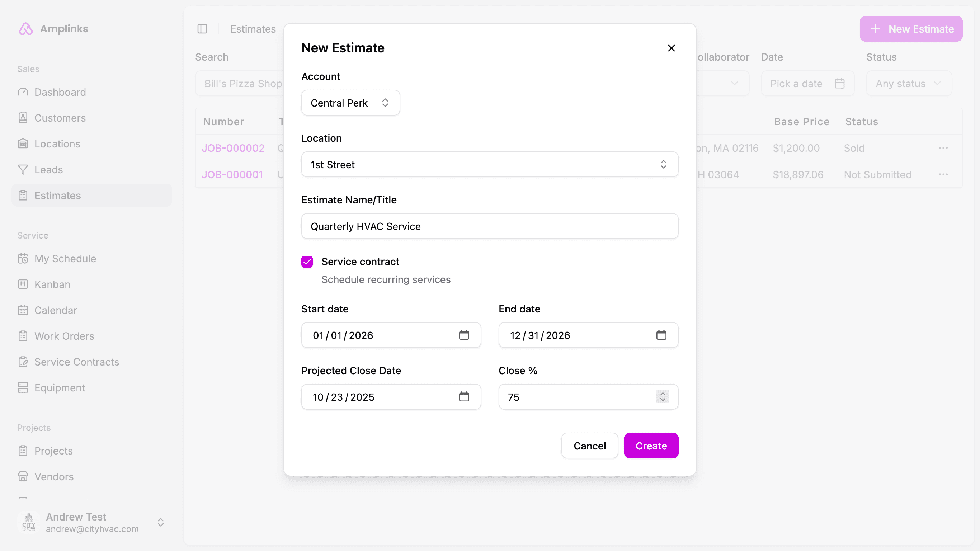Toggle the sidebar panel icon
The width and height of the screenshot is (980, 551).
click(x=202, y=29)
